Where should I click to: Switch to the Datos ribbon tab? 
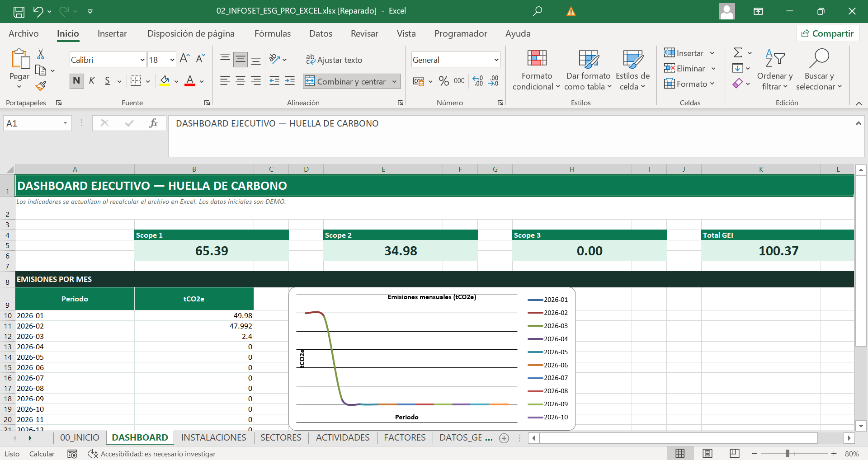(x=321, y=33)
